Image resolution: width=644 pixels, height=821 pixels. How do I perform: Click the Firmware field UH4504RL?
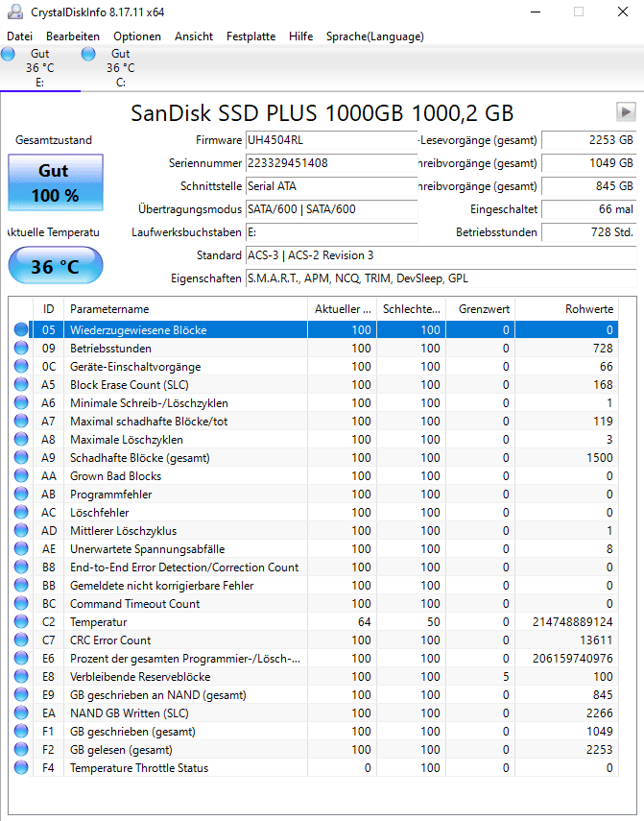(x=332, y=140)
